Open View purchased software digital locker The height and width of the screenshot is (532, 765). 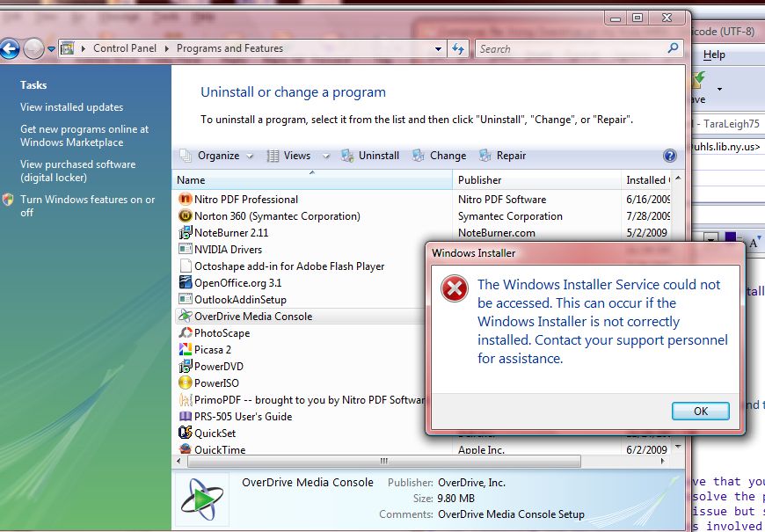tap(78, 171)
